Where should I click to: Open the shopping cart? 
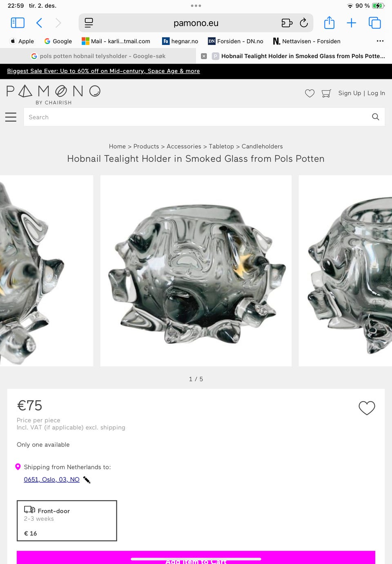[x=326, y=93]
